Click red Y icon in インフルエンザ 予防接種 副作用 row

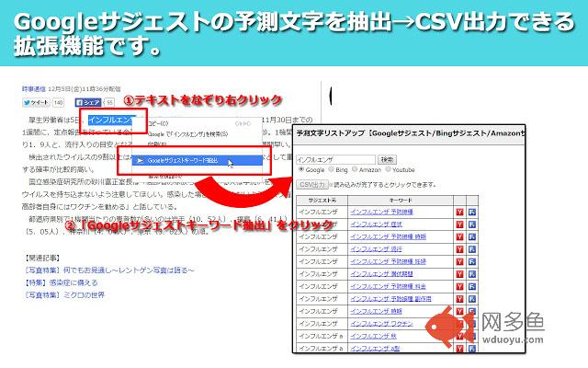[x=459, y=299]
